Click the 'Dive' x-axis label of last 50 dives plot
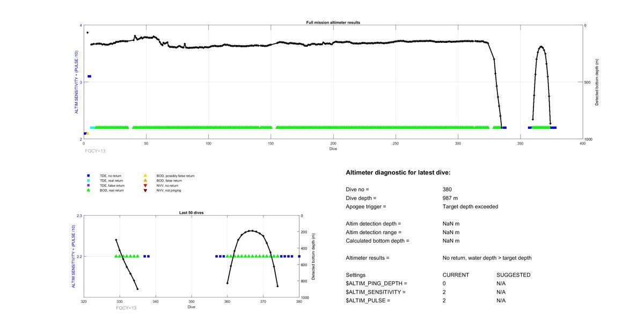The width and height of the screenshot is (644, 334). pos(192,307)
